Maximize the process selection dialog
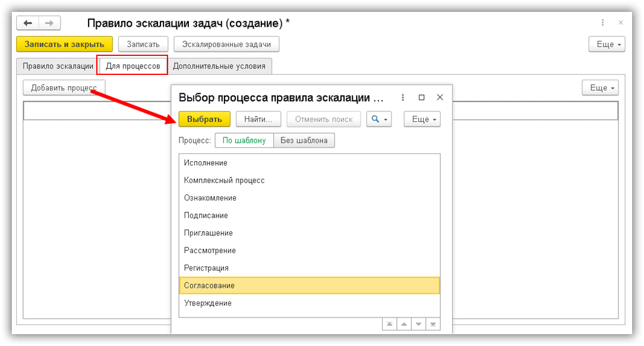This screenshot has width=644, height=346. pyautogui.click(x=422, y=97)
